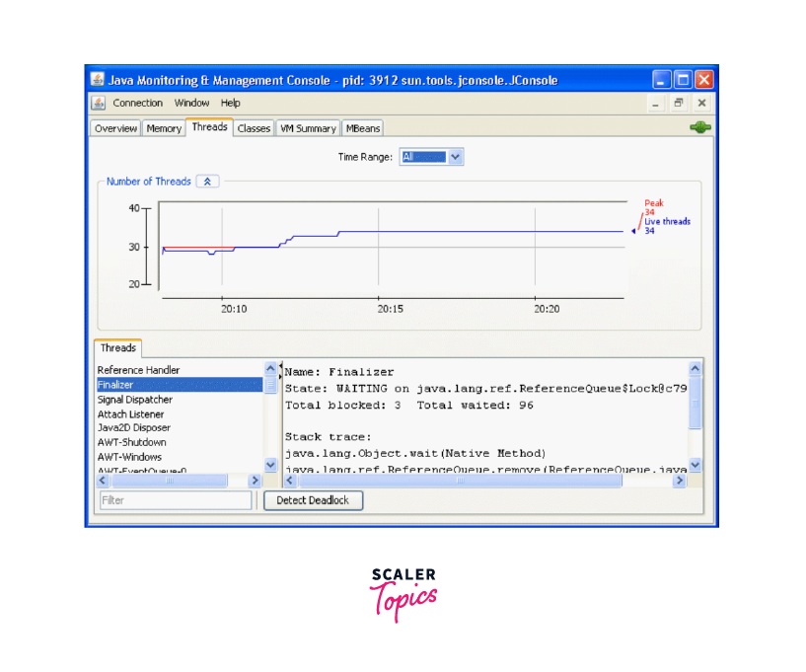Collapse the Number of Threads chart
This screenshot has width=806, height=672.
click(x=207, y=182)
